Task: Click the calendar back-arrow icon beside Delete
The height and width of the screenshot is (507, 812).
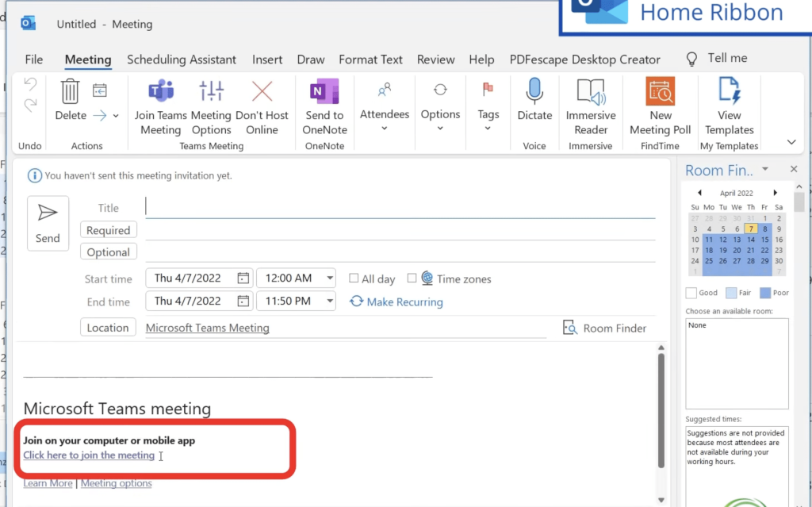Action: click(x=99, y=90)
